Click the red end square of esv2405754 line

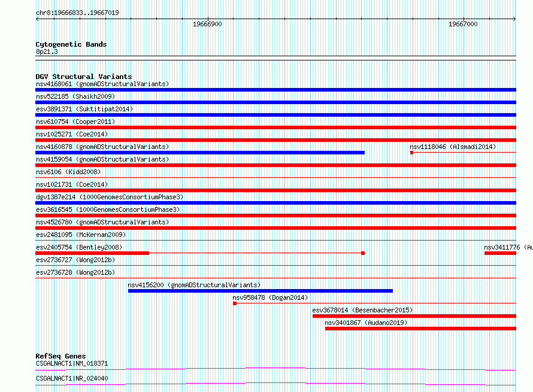point(363,253)
